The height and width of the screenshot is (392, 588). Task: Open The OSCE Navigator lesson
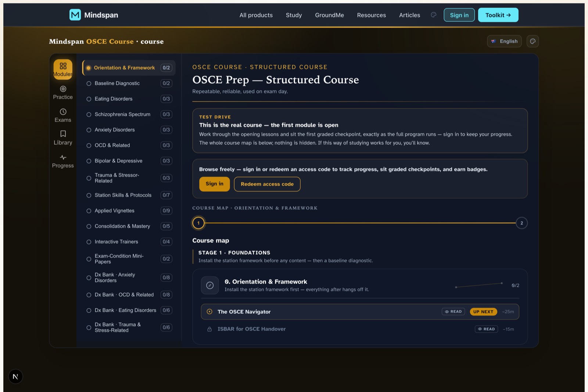360,311
